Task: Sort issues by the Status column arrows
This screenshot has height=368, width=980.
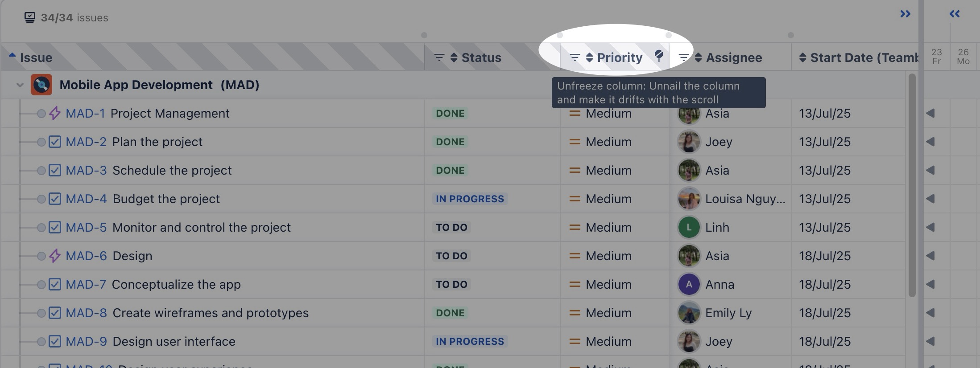Action: 454,57
